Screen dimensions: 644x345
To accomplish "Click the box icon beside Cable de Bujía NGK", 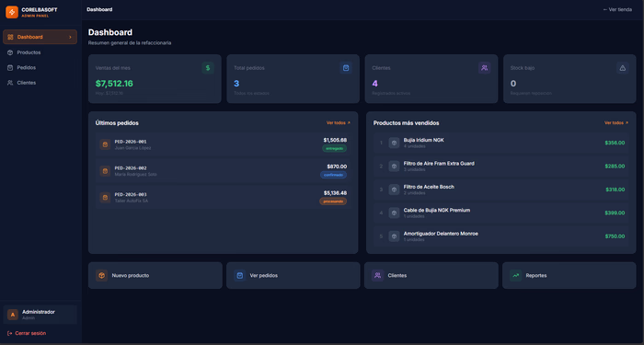I will click(x=395, y=213).
